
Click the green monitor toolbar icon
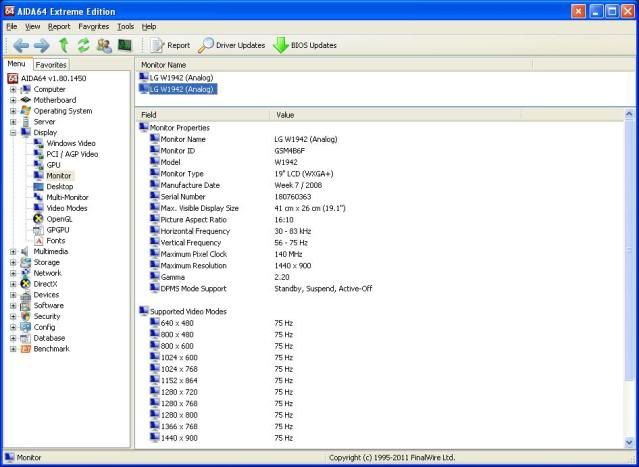(125, 45)
